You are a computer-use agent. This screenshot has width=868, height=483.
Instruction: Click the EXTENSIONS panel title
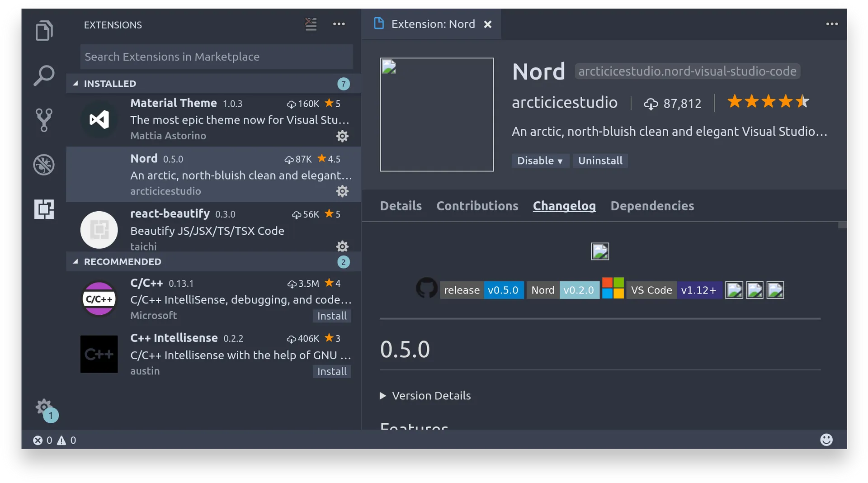pyautogui.click(x=113, y=25)
